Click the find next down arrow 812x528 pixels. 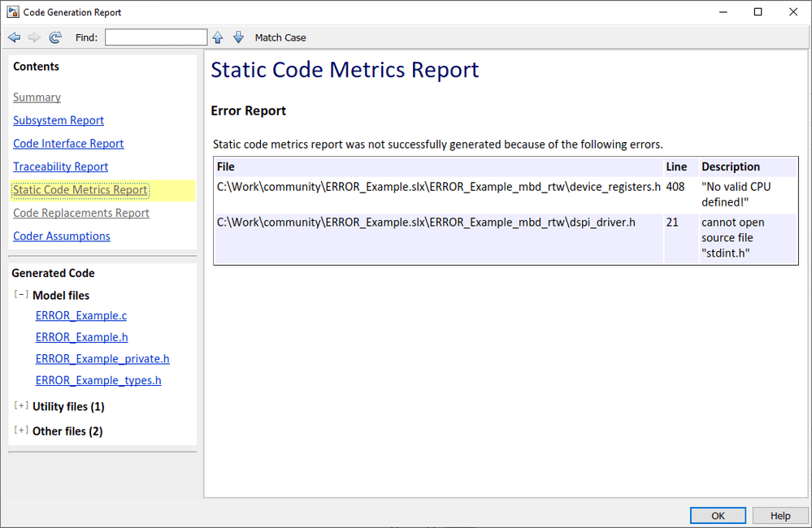click(x=237, y=37)
